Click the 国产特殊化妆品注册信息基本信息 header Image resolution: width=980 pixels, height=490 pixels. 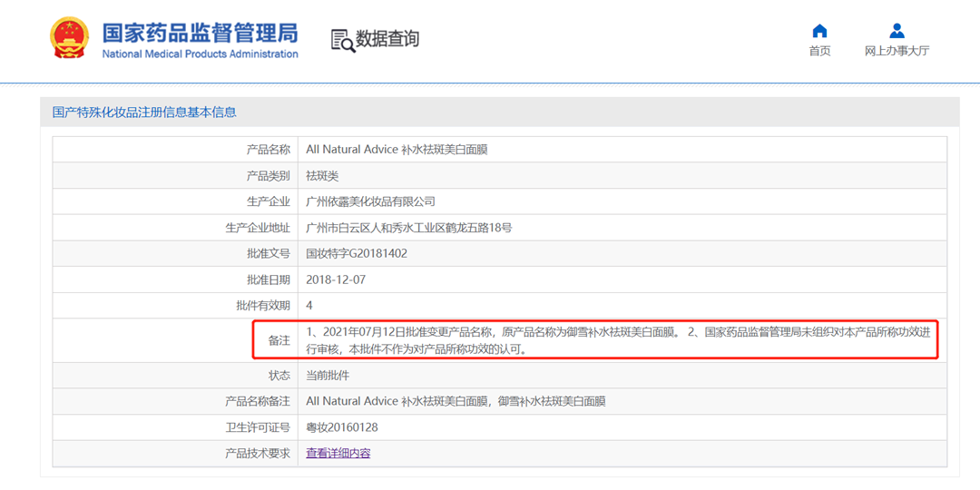144,113
